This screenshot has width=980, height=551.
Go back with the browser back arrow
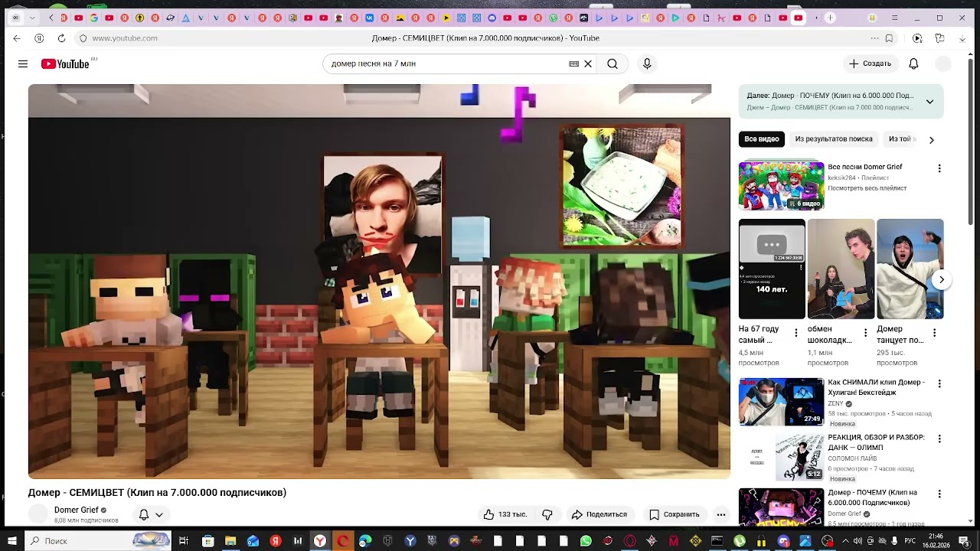point(17,38)
